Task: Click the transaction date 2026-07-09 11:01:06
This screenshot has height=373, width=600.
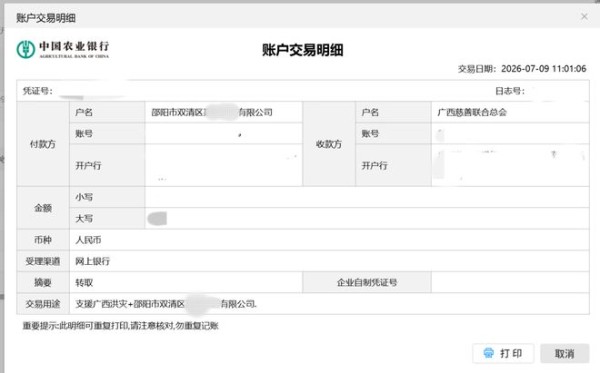Action: point(543,68)
